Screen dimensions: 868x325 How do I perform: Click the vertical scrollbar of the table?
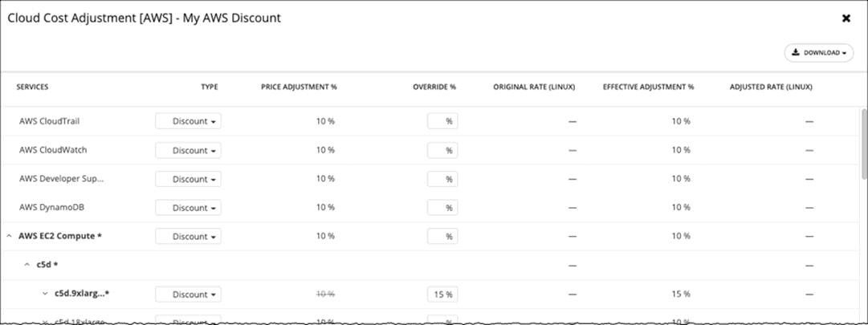(x=863, y=144)
